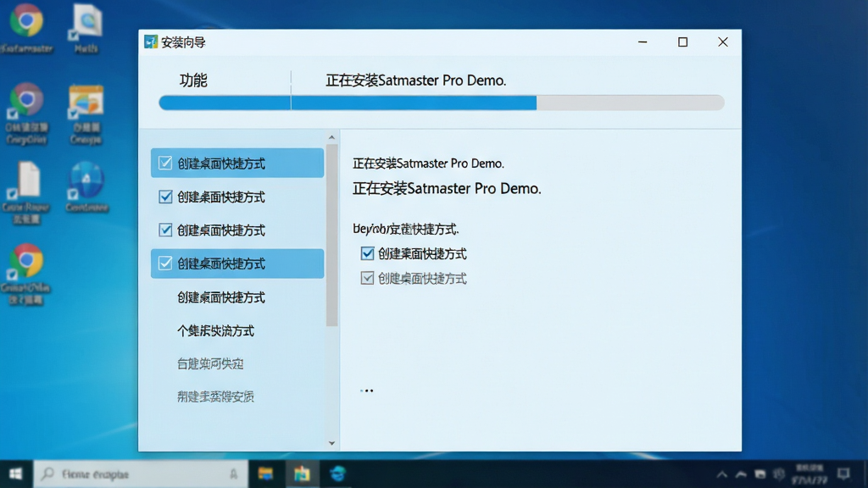Toggle the greyed-out 创建桌面快捷方式 checkbox in the right pane
Image resolution: width=868 pixels, height=488 pixels.
pos(367,278)
